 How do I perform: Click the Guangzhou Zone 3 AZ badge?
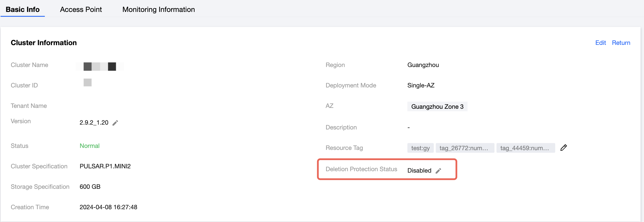[437, 106]
